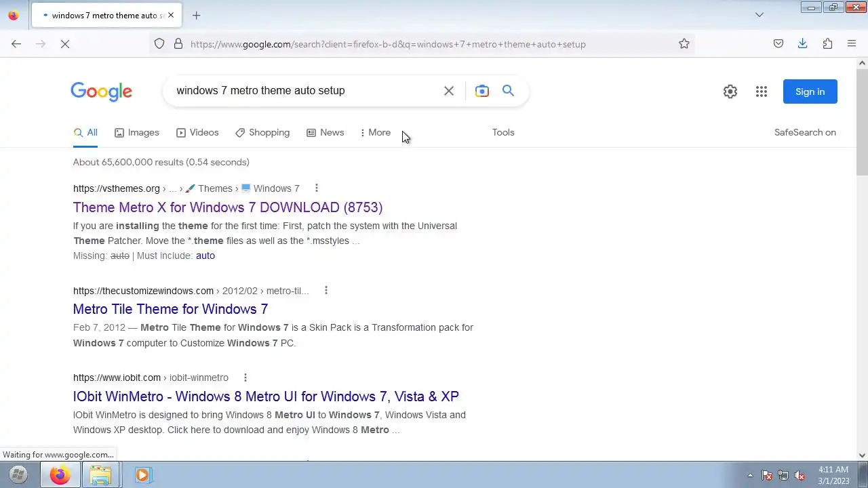868x488 pixels.
Task: Click the https://vsthemes.org URL text
Action: (117, 188)
